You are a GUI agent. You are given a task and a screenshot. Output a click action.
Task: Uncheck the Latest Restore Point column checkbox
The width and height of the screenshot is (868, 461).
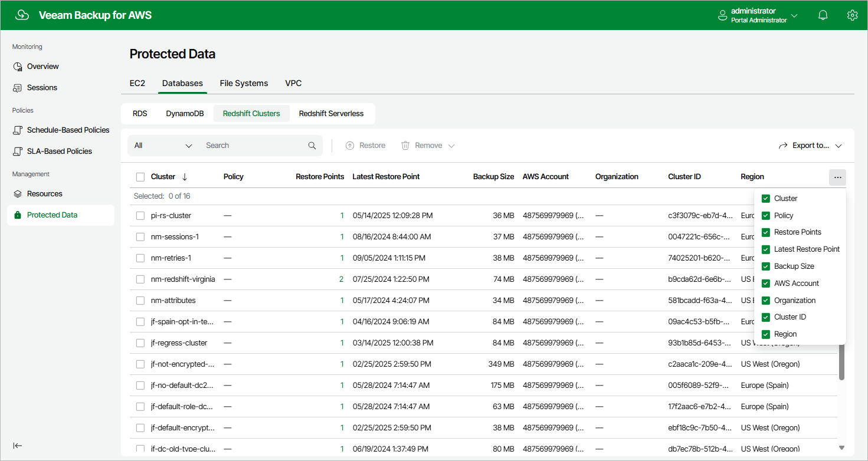point(766,249)
